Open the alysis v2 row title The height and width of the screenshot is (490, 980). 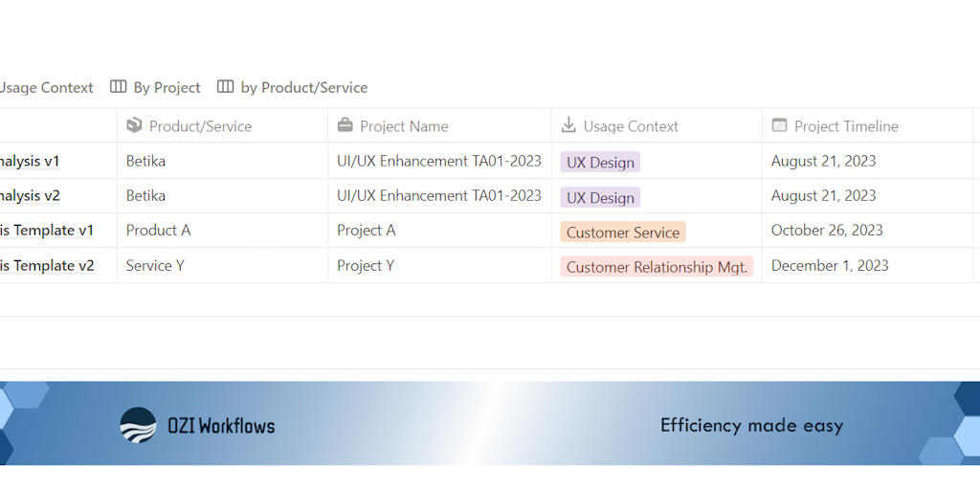30,196
